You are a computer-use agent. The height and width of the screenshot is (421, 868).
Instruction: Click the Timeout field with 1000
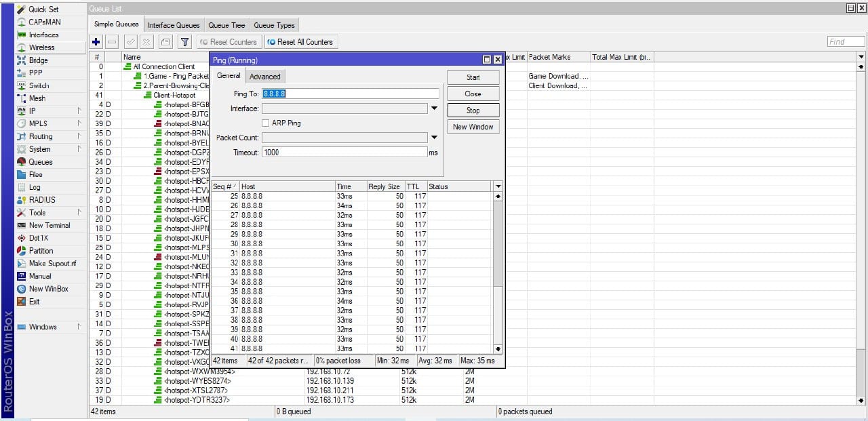click(x=344, y=153)
